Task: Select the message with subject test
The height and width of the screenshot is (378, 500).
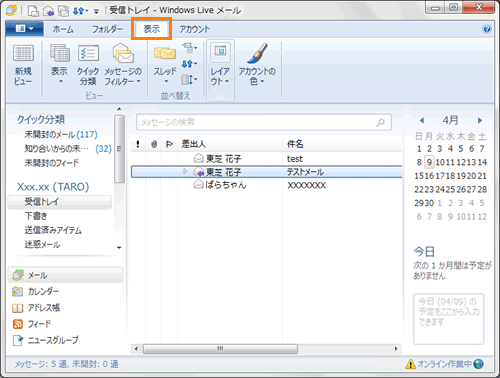Action: pos(267,159)
